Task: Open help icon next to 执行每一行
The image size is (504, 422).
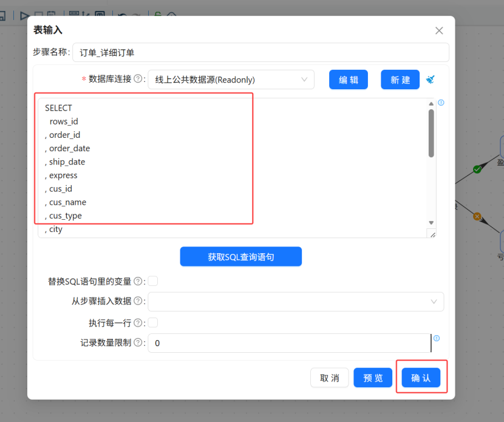Action: click(x=138, y=322)
